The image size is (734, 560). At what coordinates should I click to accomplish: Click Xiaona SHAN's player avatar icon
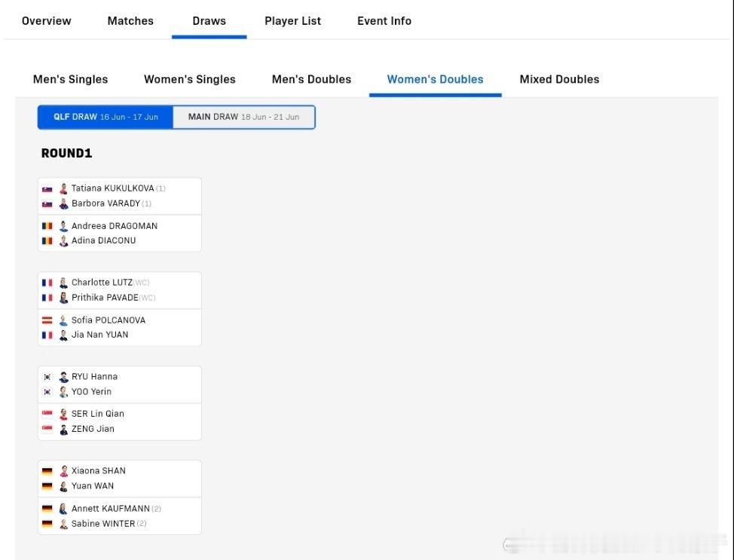pos(63,471)
